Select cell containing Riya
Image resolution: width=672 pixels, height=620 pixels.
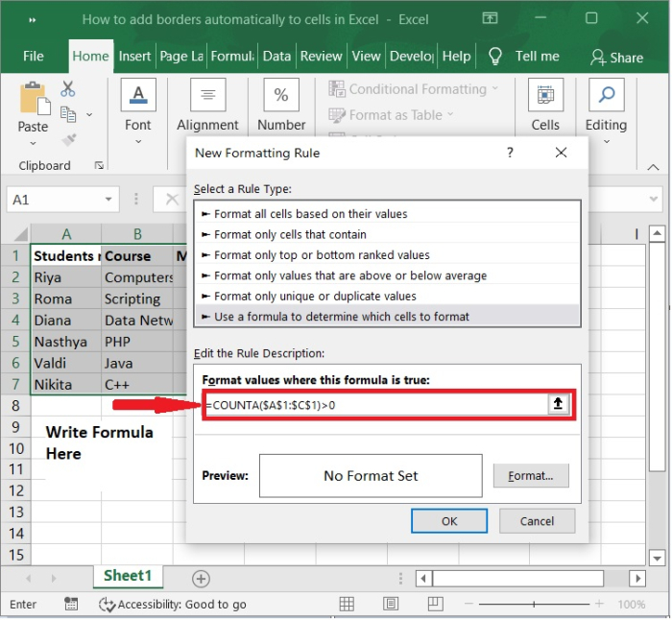66,277
